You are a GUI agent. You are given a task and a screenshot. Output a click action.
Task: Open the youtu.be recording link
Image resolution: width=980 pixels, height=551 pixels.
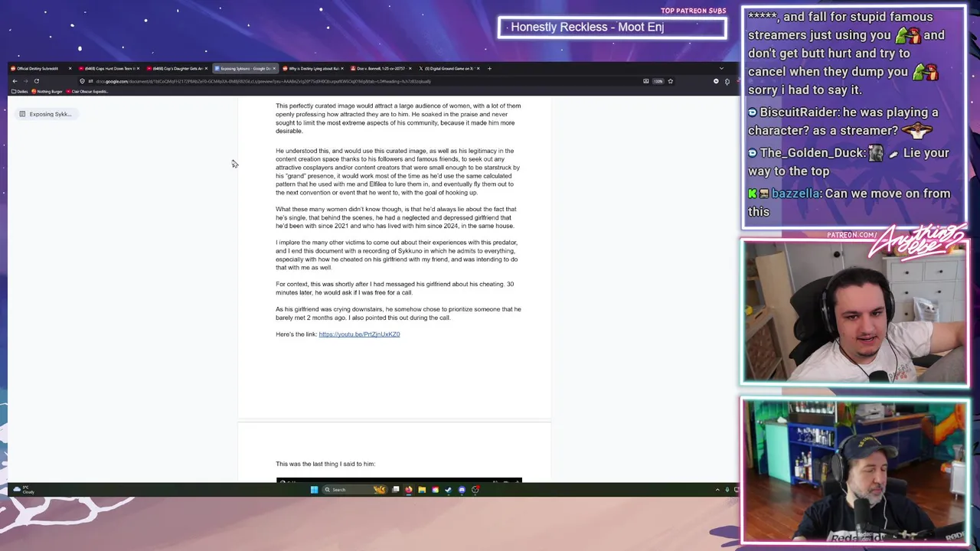359,334
